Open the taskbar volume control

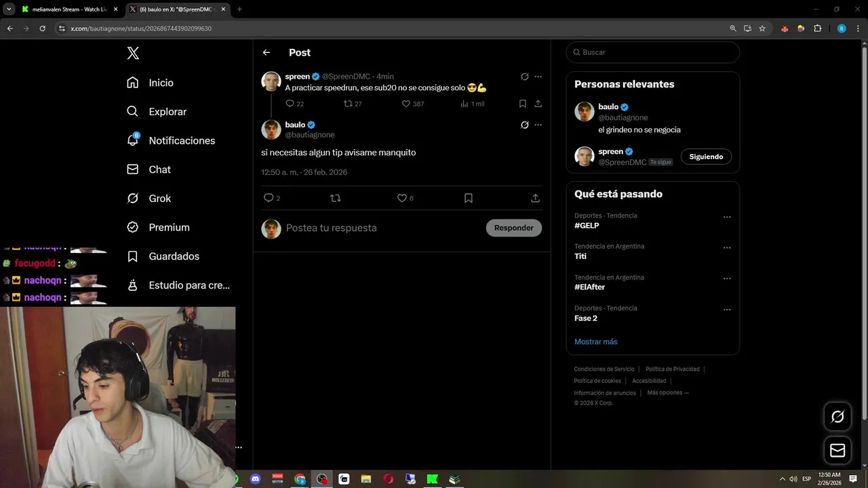pos(793,479)
